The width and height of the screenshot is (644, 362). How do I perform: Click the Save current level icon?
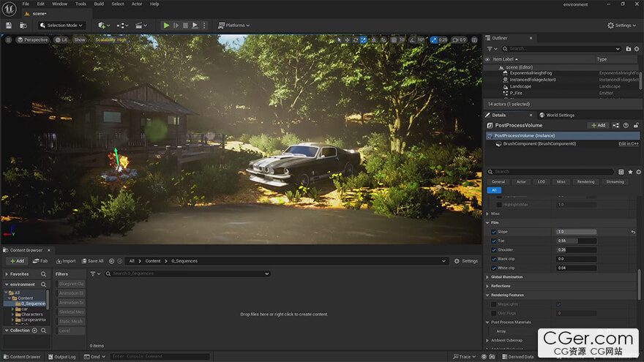(x=8, y=25)
